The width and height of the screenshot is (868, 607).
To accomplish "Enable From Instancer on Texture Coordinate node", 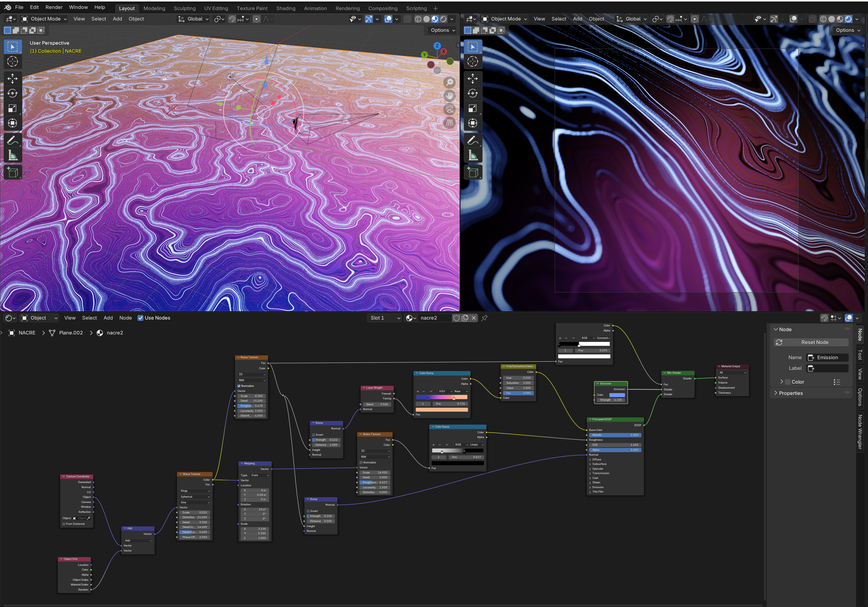I will click(63, 524).
